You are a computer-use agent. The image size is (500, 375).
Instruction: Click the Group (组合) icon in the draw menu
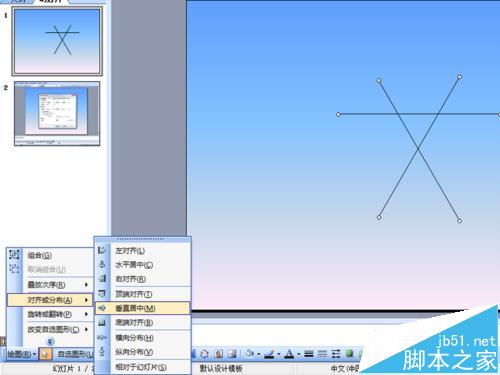14,255
